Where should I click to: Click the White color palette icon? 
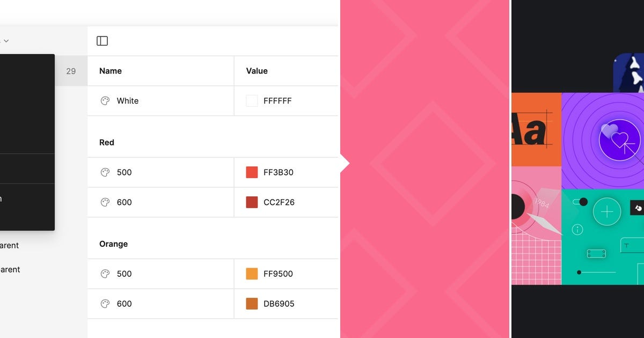105,100
